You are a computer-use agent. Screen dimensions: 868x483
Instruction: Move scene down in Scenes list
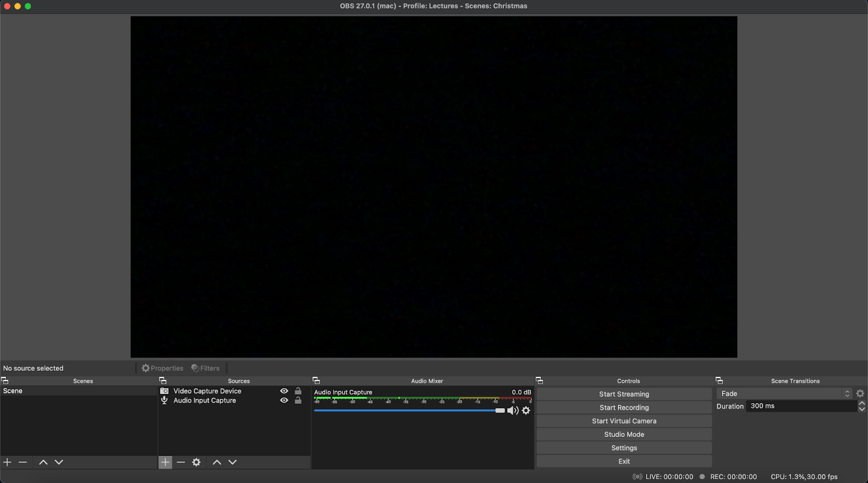tap(59, 462)
